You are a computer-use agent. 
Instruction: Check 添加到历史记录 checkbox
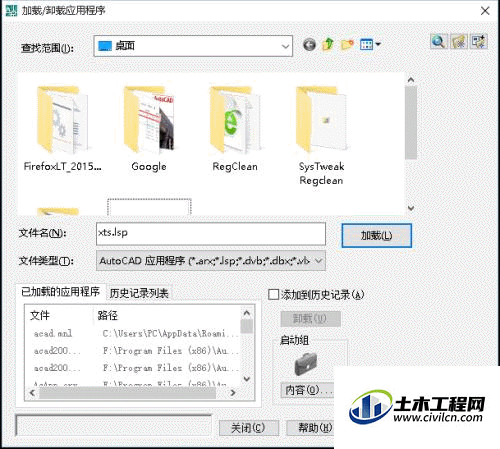[273, 294]
